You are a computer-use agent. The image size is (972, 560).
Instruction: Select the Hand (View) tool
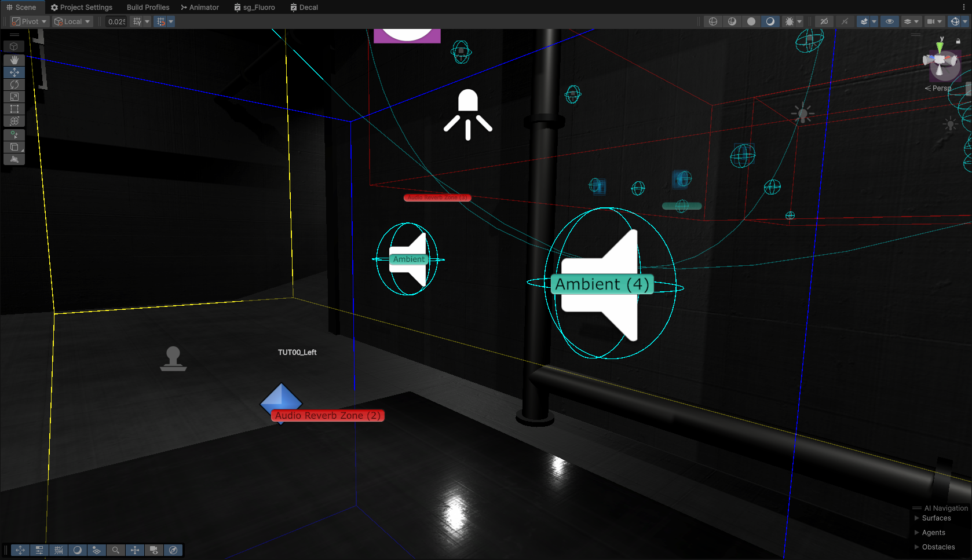point(14,60)
